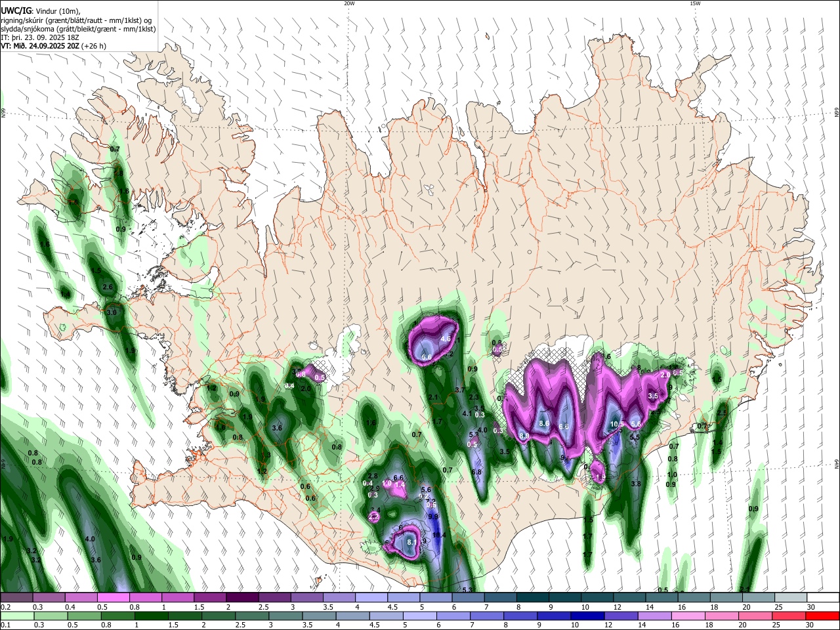
Task: Click the dusky purple snow-legend swatch at 0.2
Action: pos(16,598)
